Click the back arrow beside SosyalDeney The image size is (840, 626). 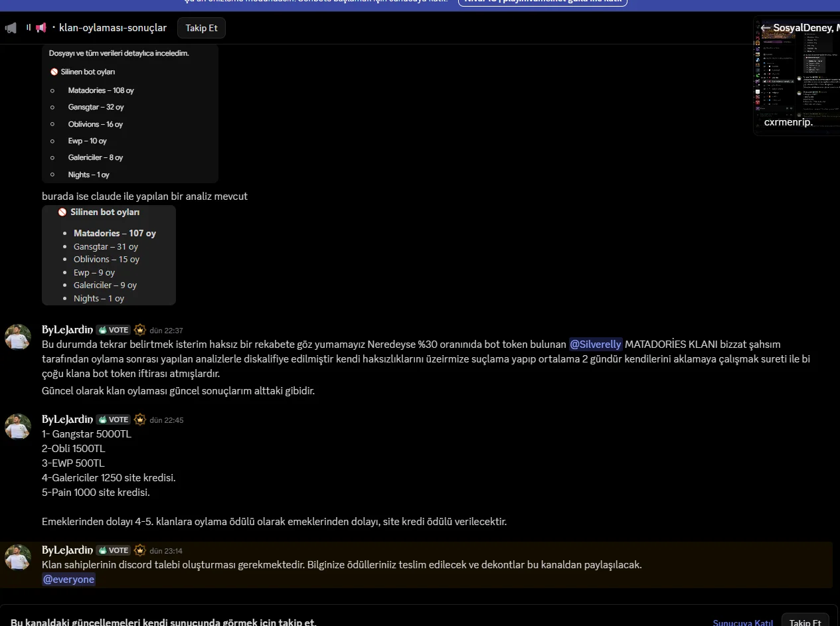click(x=765, y=28)
